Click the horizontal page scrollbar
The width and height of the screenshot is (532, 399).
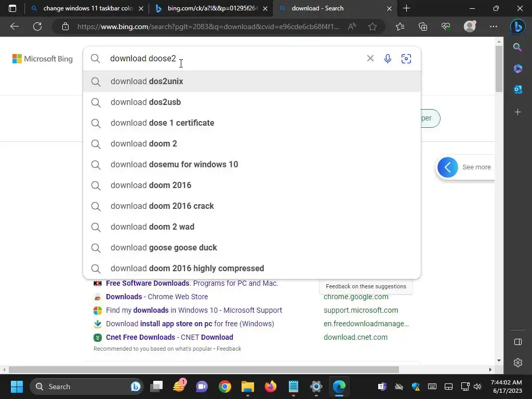[204, 369]
